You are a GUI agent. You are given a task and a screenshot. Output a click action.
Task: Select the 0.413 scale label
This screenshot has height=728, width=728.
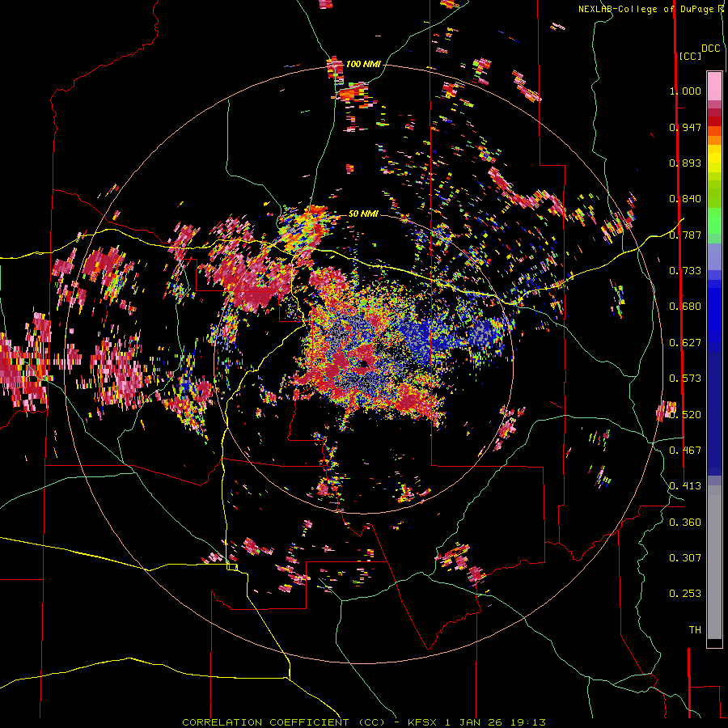[685, 486]
